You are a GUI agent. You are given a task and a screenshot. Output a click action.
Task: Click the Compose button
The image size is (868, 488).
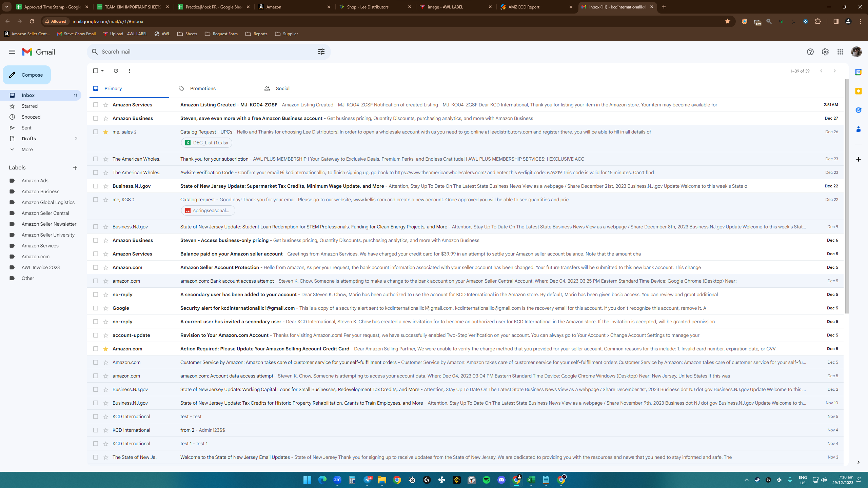(x=27, y=75)
